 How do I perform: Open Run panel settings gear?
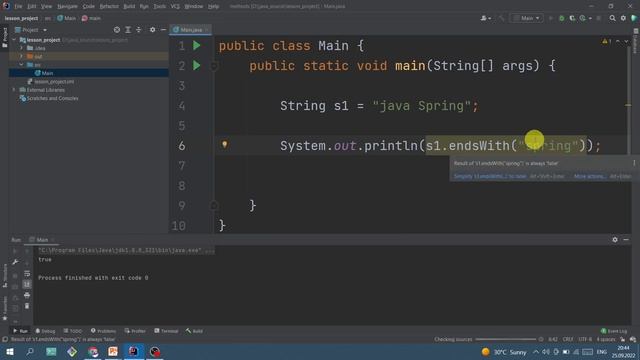[615, 240]
